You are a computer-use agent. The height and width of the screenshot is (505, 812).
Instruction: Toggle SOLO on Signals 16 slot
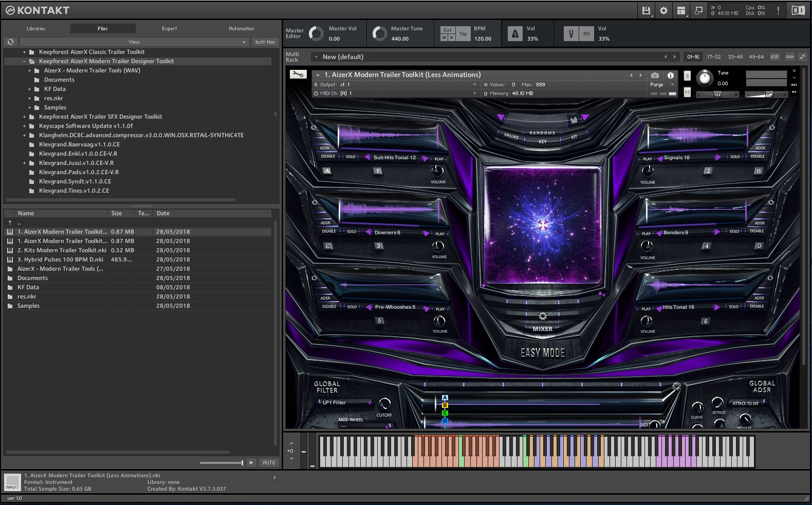[x=735, y=157]
